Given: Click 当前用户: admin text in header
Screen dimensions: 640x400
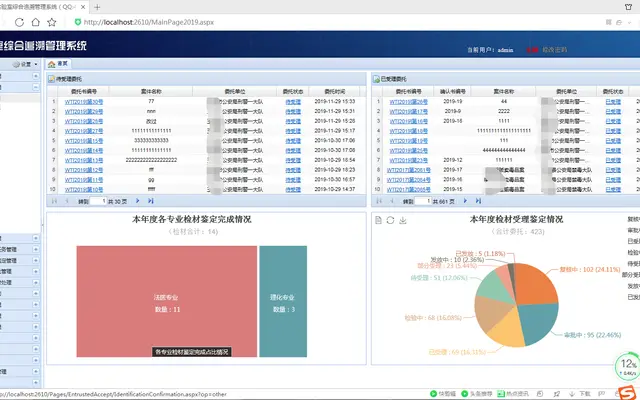Looking at the screenshot, I should 490,50.
